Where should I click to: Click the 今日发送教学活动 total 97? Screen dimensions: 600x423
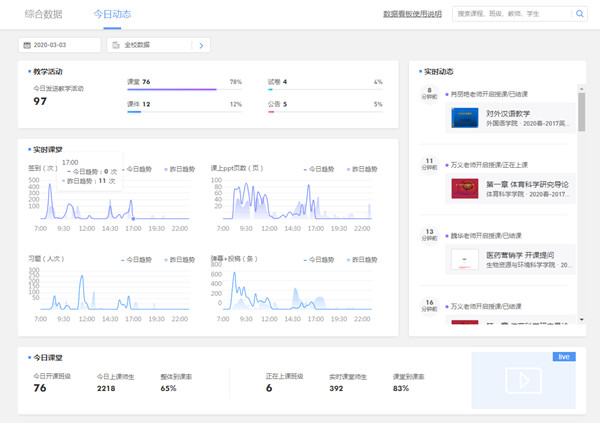click(x=40, y=101)
